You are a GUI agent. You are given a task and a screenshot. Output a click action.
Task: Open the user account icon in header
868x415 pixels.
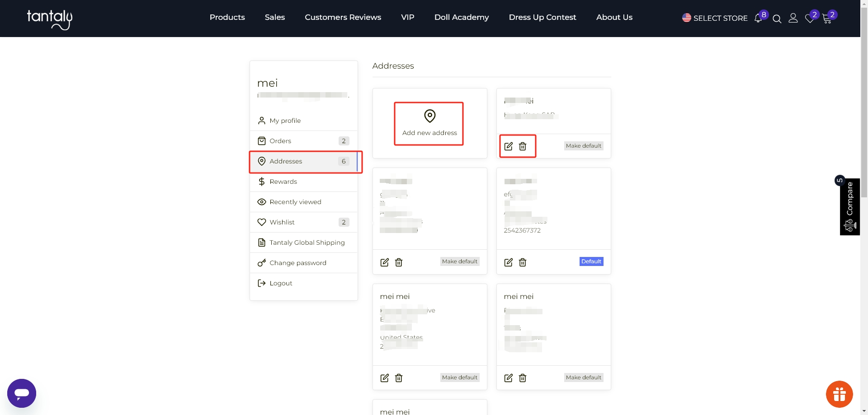(x=793, y=18)
